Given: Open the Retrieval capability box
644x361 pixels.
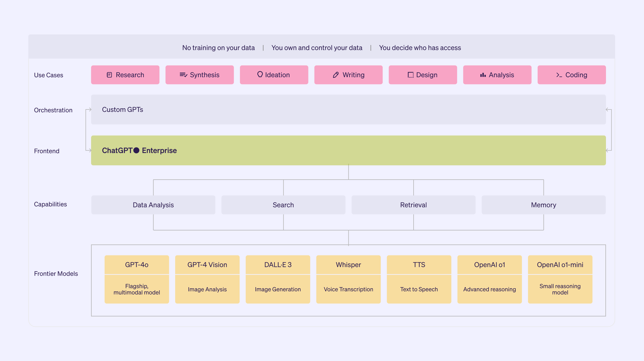Looking at the screenshot, I should point(413,205).
